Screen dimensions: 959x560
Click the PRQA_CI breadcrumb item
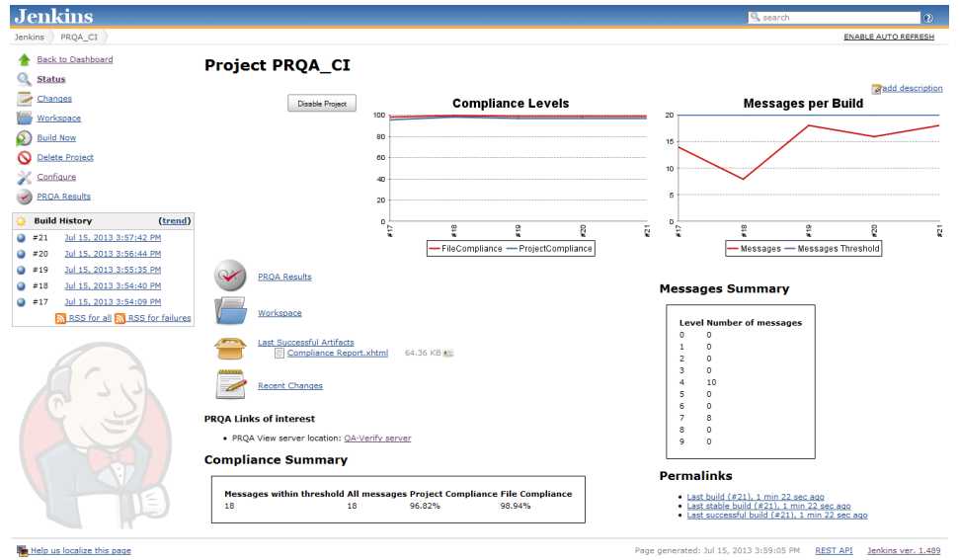point(79,37)
